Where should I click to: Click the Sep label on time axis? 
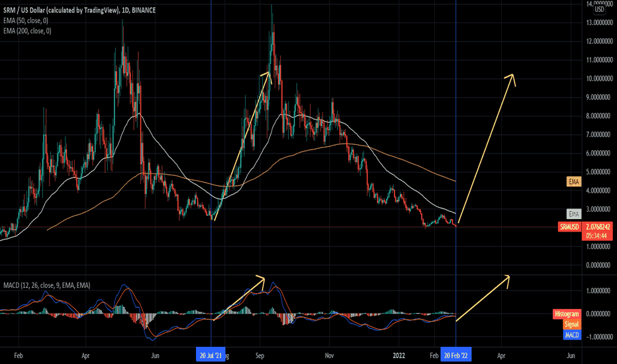pyautogui.click(x=260, y=355)
